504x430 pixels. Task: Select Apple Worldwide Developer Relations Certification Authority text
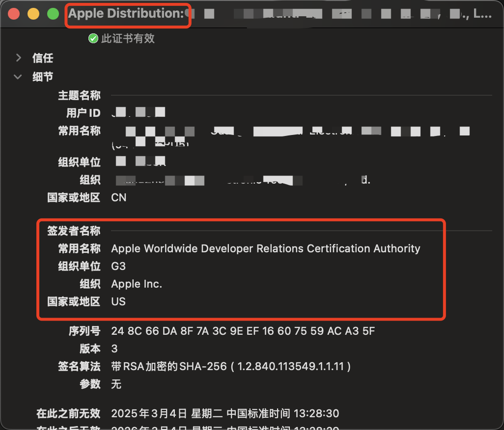coord(266,248)
